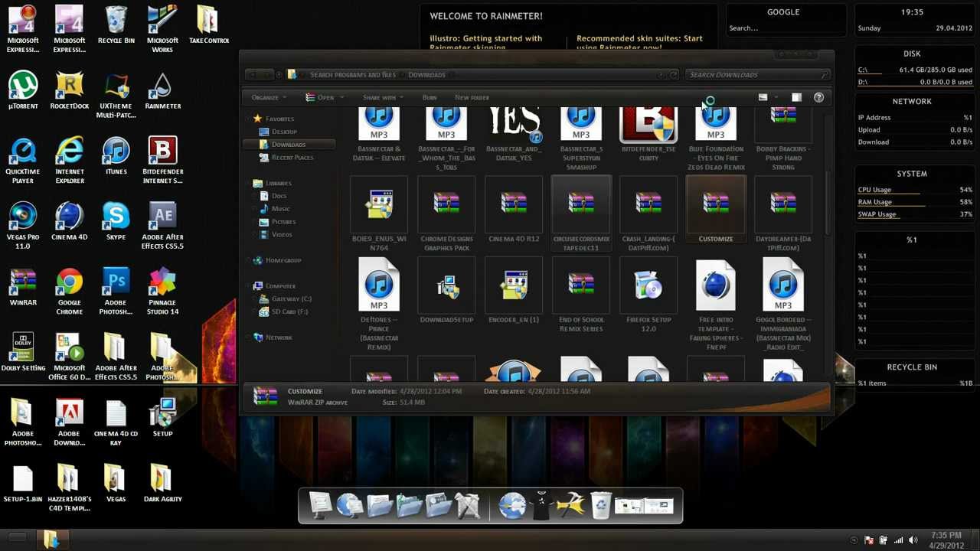Screen dimensions: 980x551
Task: Click the New folder button
Action: [x=472, y=97]
